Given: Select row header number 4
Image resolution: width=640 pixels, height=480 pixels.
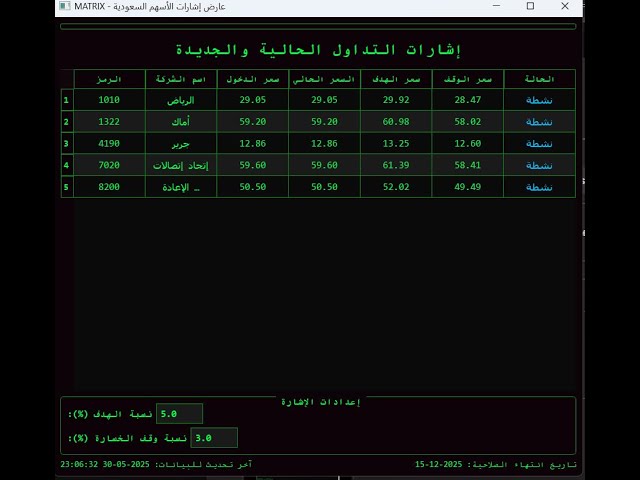Looking at the screenshot, I should (x=67, y=165).
